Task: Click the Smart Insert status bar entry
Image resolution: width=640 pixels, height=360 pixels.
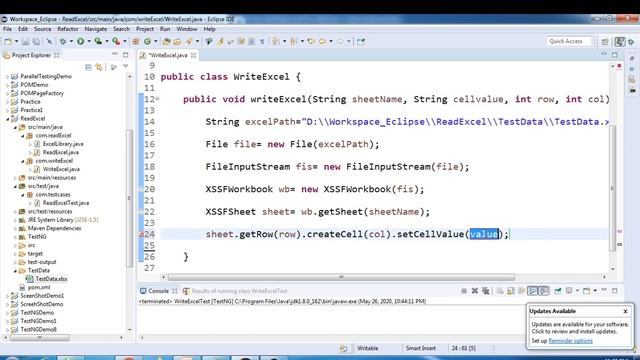Action: click(420, 349)
